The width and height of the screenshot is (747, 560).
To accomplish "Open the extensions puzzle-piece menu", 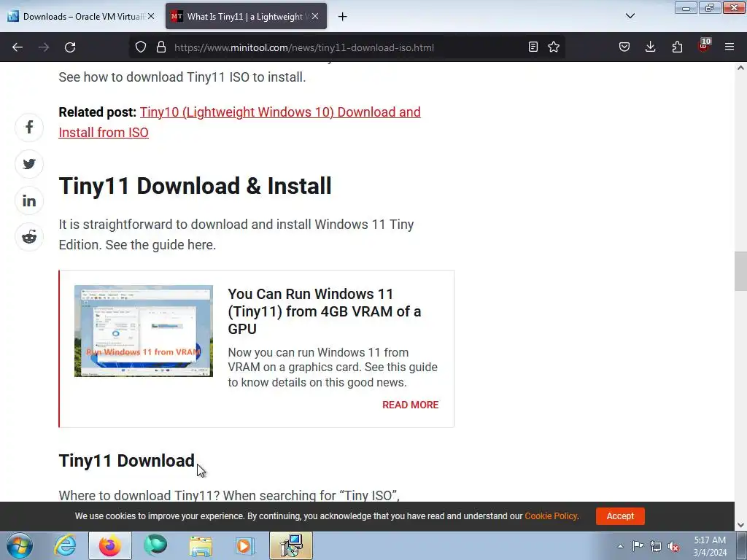I will click(677, 47).
